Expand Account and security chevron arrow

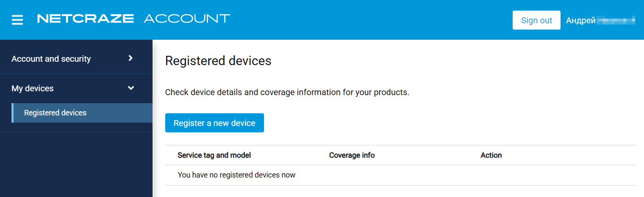point(131,58)
